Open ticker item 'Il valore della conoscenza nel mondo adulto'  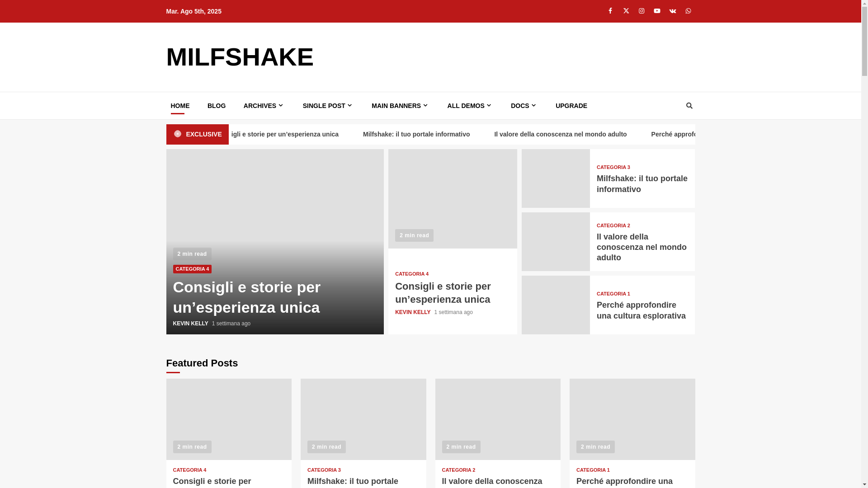pyautogui.click(x=561, y=134)
